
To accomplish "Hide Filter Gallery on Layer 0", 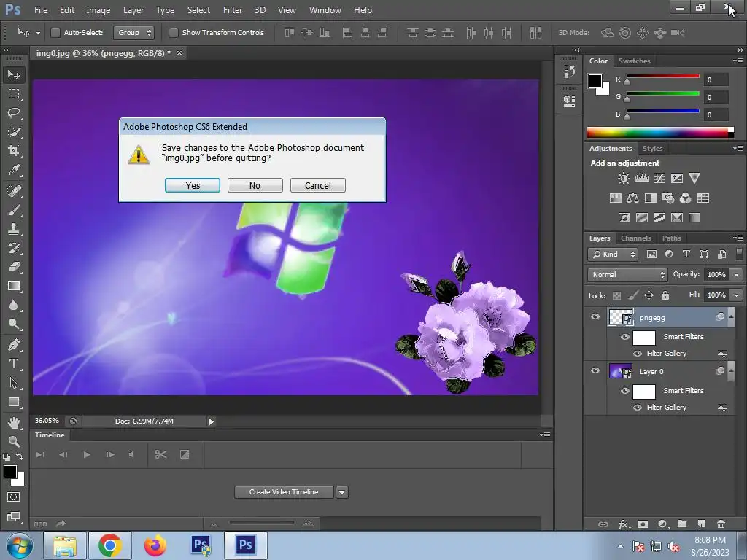I will coord(638,407).
